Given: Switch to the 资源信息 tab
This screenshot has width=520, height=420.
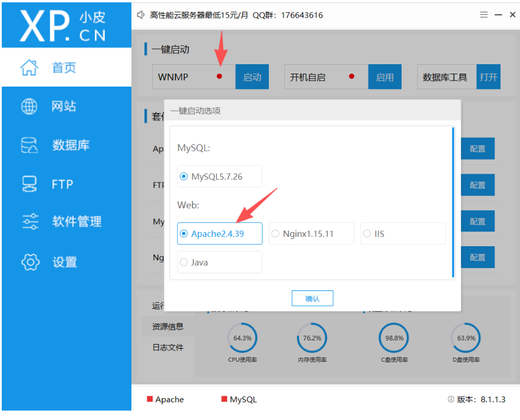Looking at the screenshot, I should point(168,326).
